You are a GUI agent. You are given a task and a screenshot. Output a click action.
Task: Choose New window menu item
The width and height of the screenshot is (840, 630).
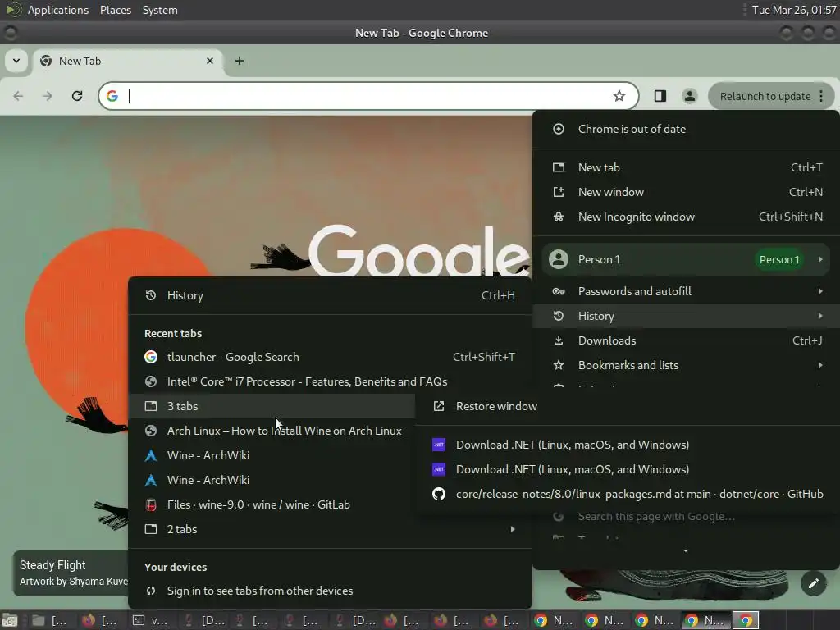coord(686,192)
